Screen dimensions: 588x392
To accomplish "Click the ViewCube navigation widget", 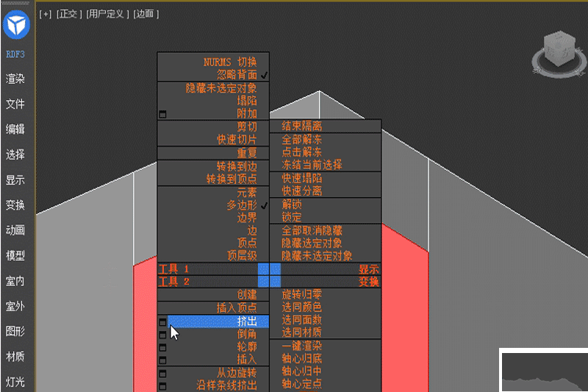I will pyautogui.click(x=559, y=54).
